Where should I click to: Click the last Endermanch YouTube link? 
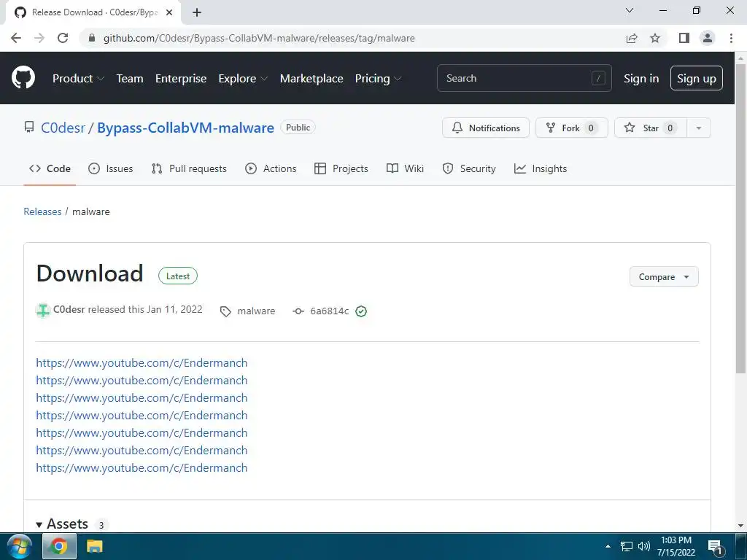pos(142,467)
